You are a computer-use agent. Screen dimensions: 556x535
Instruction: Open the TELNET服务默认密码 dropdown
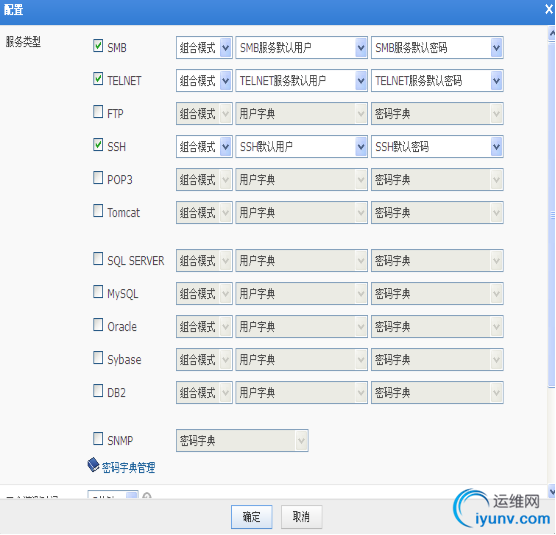[x=437, y=80]
